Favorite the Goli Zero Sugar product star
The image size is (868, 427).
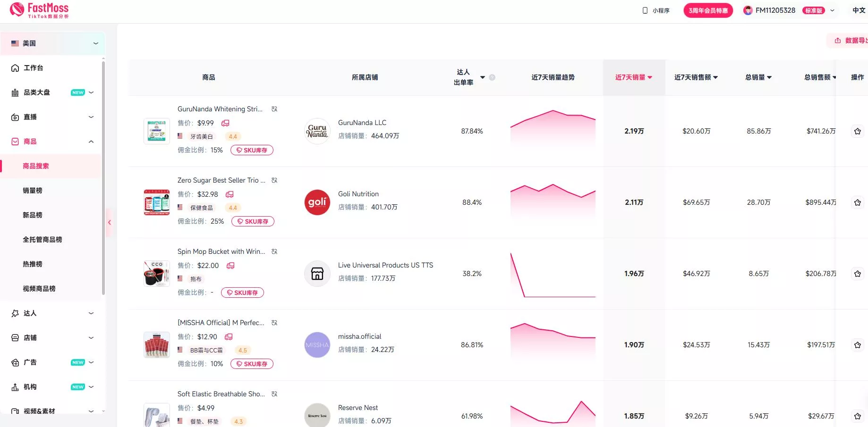click(857, 202)
